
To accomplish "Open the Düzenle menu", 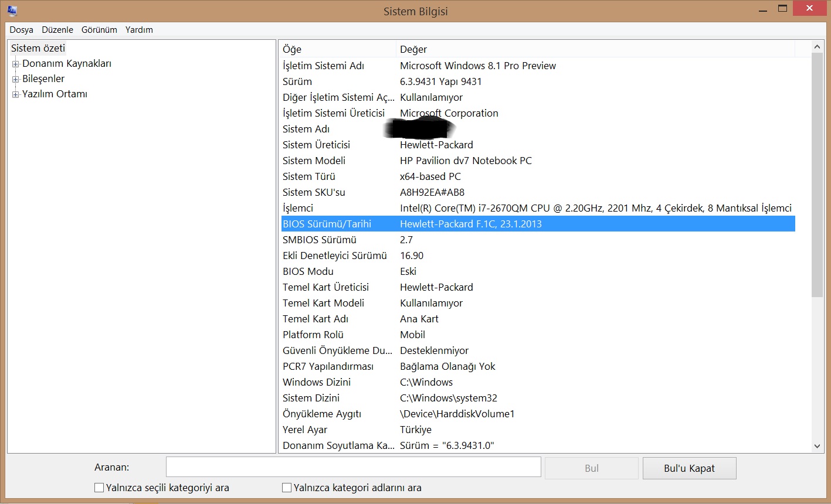I will [57, 30].
